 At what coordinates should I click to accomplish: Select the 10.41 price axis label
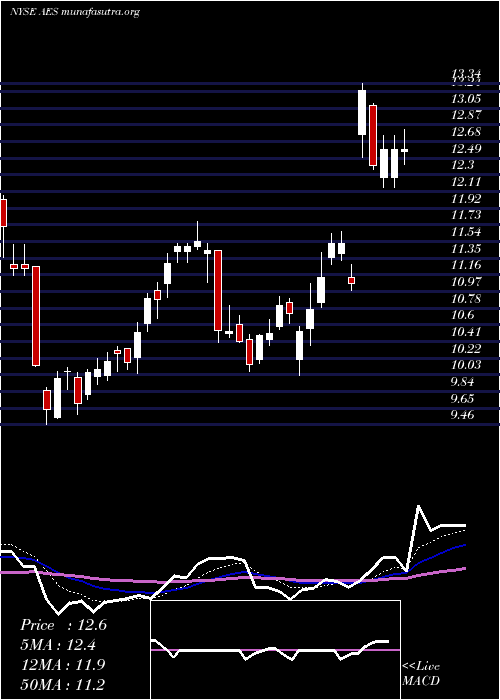pos(466,332)
